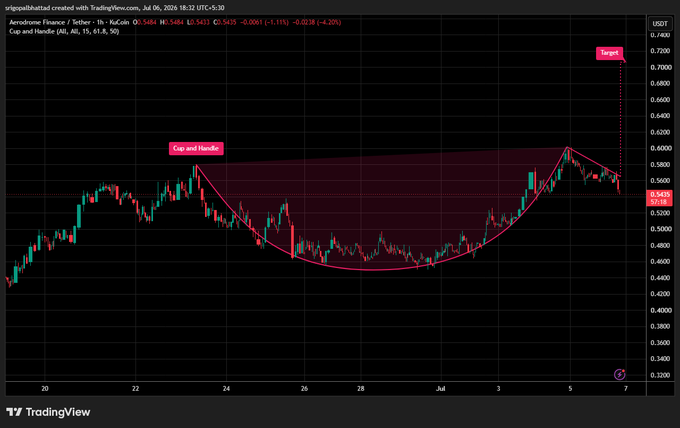
Task: Click the 0.6600 price axis label
Action: click(661, 100)
